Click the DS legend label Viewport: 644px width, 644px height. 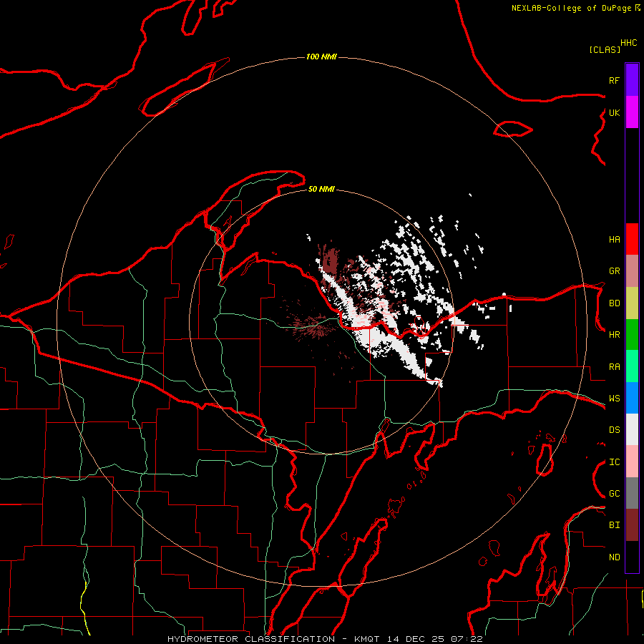tap(614, 430)
